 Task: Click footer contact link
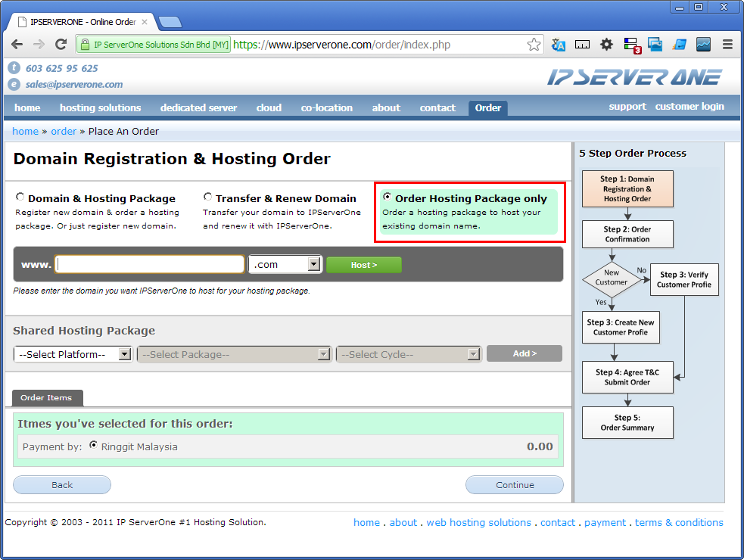click(x=558, y=522)
